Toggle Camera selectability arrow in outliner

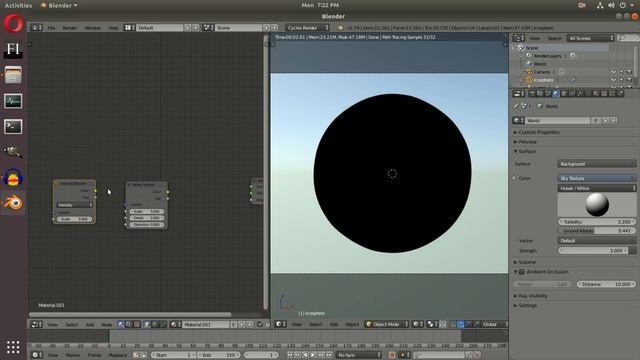pyautogui.click(x=622, y=72)
